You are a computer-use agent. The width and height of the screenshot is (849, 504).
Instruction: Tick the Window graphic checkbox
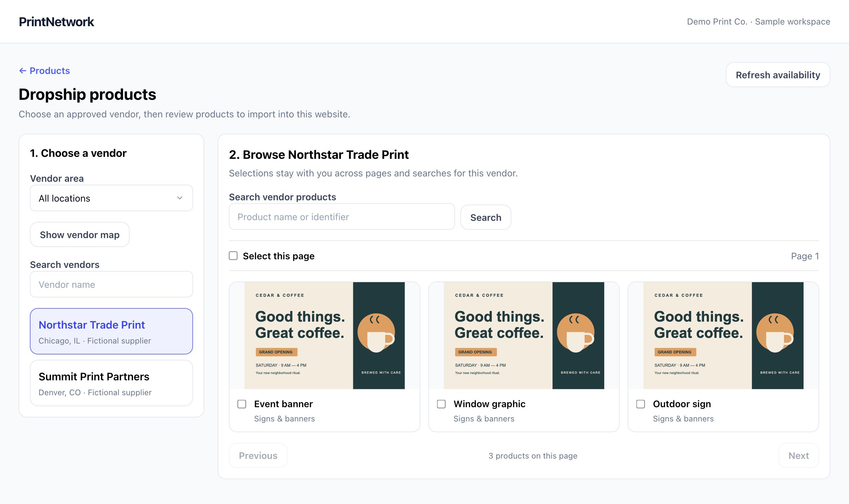(441, 404)
